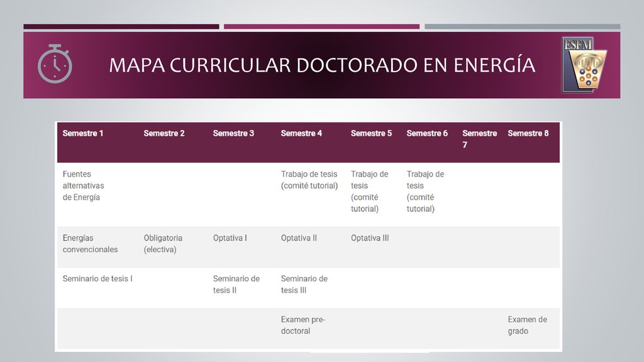Select cell 'Examen de grado'
Screen dimensions: 644x362
(528, 325)
